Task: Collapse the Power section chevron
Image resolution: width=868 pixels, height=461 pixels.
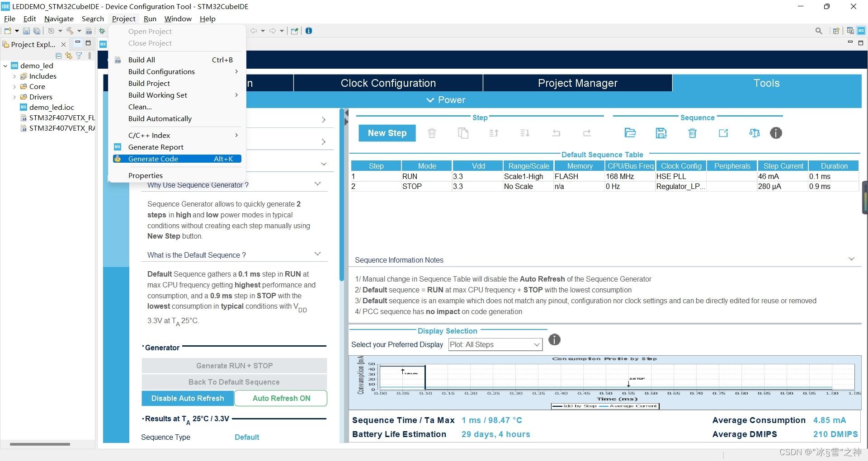Action: click(430, 100)
